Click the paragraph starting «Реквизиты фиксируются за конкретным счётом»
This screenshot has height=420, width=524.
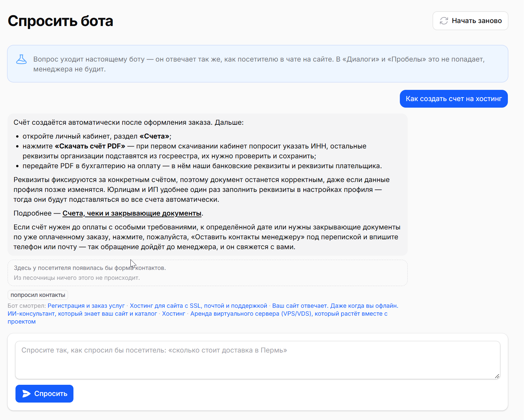(x=202, y=190)
